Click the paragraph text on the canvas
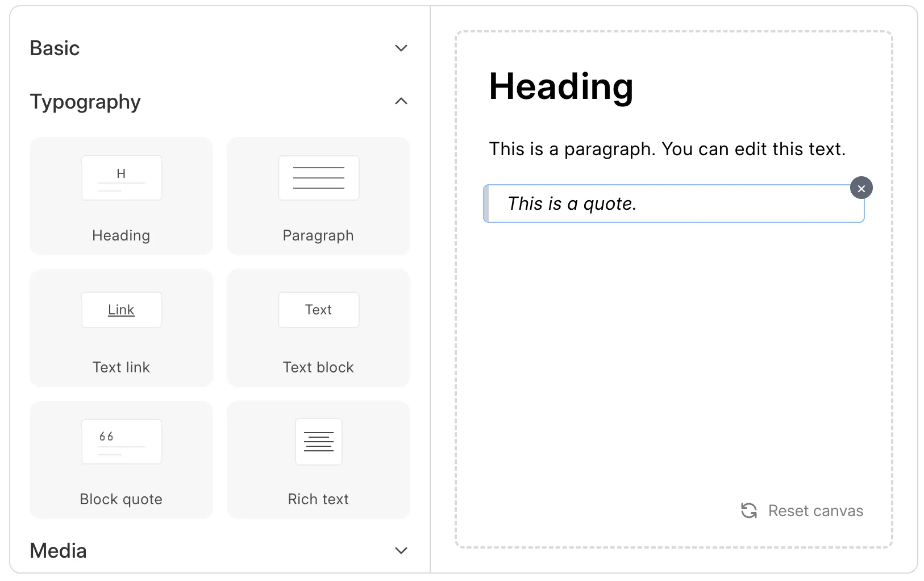Image resolution: width=924 pixels, height=581 pixels. pos(667,149)
